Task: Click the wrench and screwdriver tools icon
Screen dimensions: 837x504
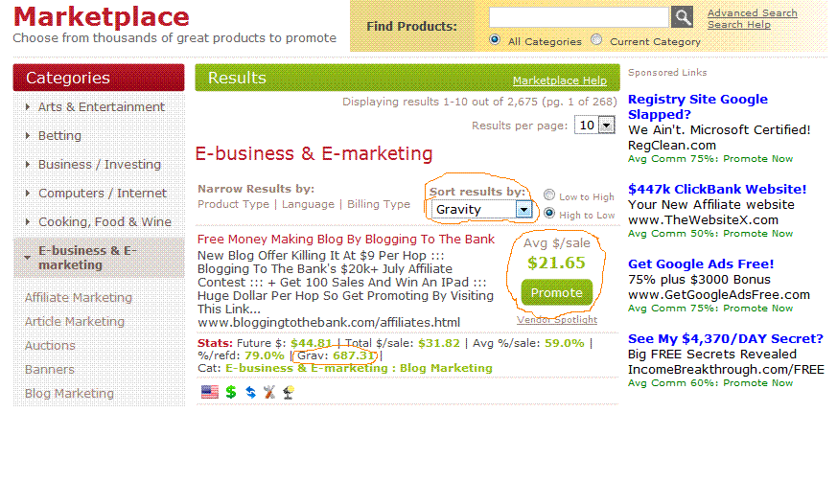Action: pos(269,392)
